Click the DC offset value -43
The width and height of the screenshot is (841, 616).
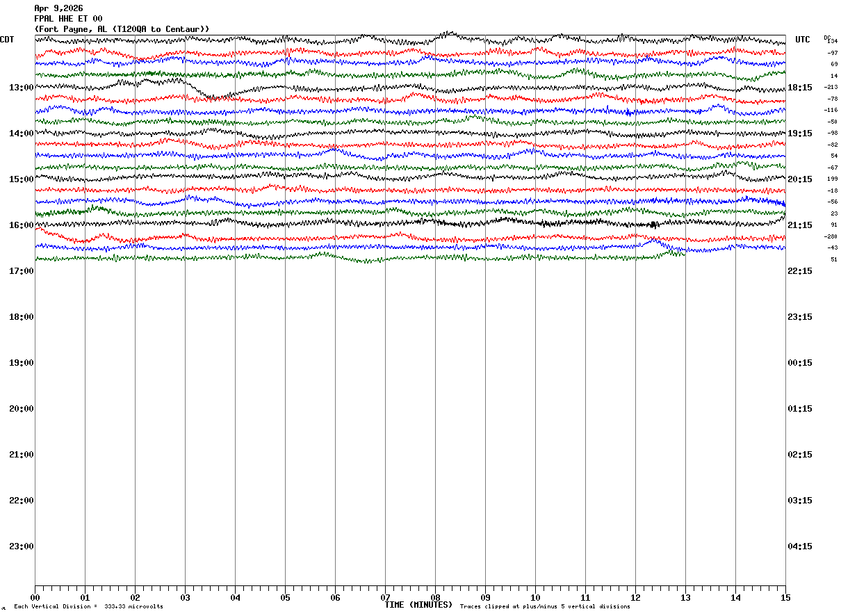[x=833, y=248]
